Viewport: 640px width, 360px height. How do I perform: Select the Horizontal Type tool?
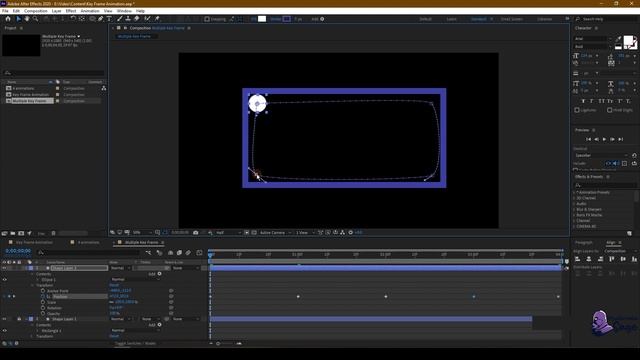click(x=109, y=19)
